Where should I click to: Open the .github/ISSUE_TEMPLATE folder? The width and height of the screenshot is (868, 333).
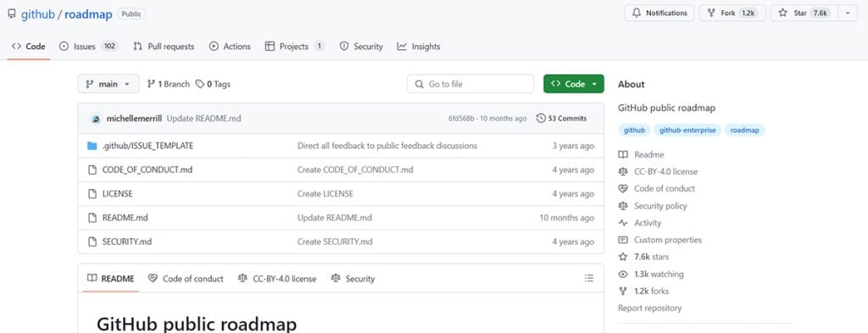147,146
